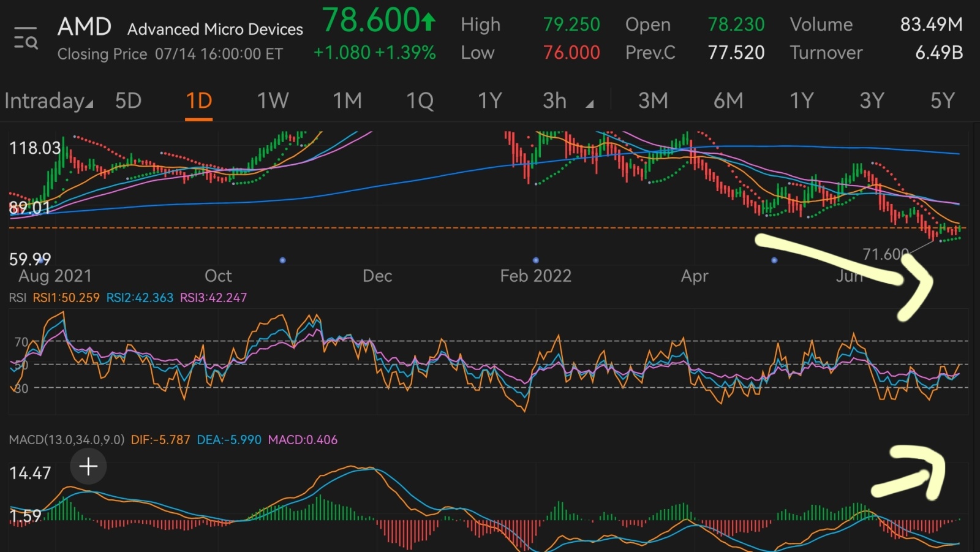Viewport: 980px width, 552px height.
Task: Expand the 3h interval dropdown arrow
Action: coord(589,105)
